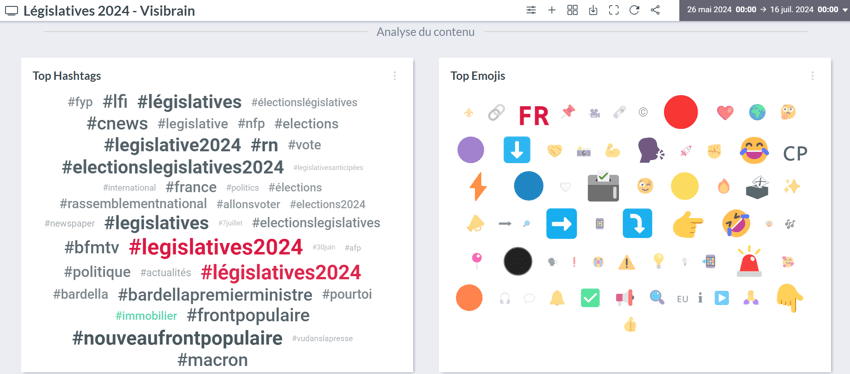Select the red rotating siren emoji
This screenshot has height=374, width=850.
click(x=749, y=261)
